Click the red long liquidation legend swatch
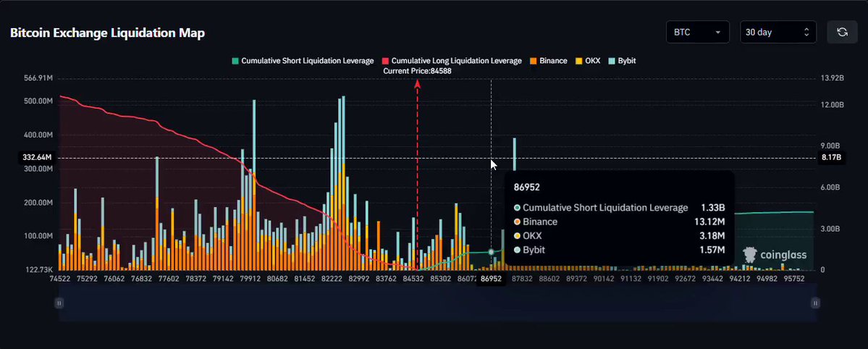The width and height of the screenshot is (868, 349). click(386, 61)
